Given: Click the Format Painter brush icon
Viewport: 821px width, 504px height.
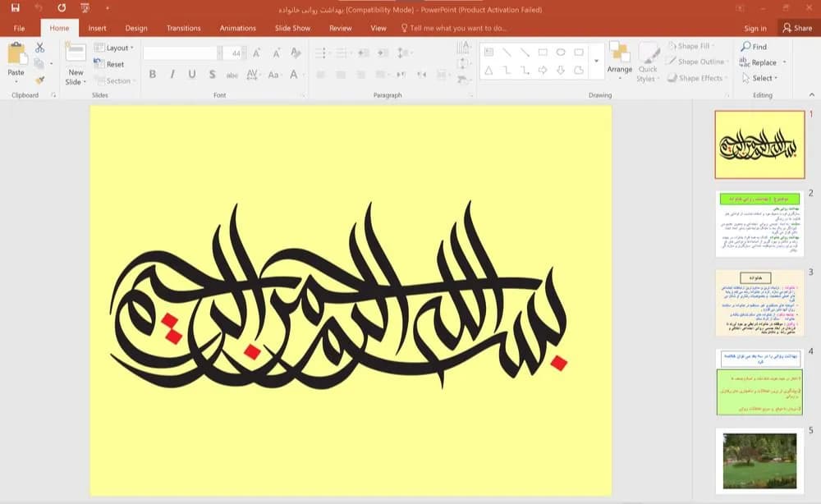Looking at the screenshot, I should 39,80.
